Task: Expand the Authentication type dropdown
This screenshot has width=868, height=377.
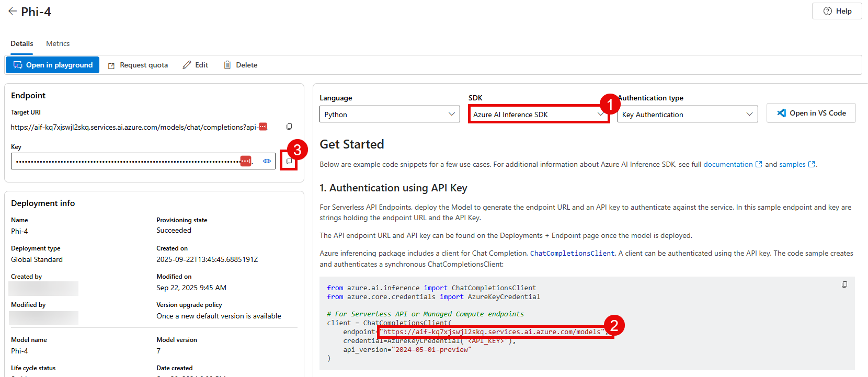Action: click(687, 115)
